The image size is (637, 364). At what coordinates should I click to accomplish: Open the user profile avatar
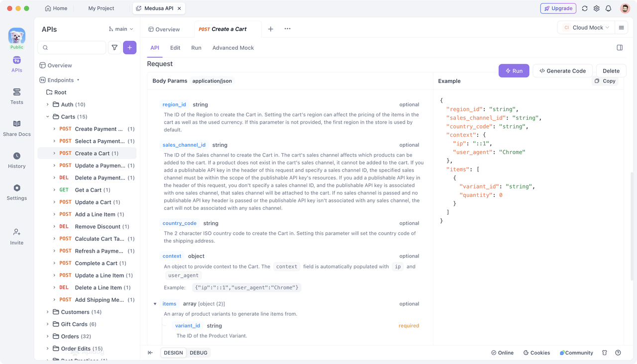[625, 8]
